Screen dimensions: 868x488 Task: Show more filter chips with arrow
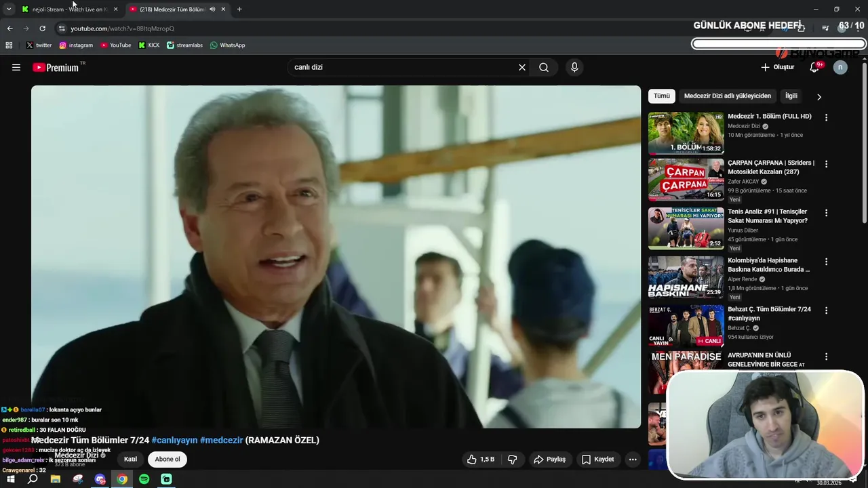coord(818,97)
